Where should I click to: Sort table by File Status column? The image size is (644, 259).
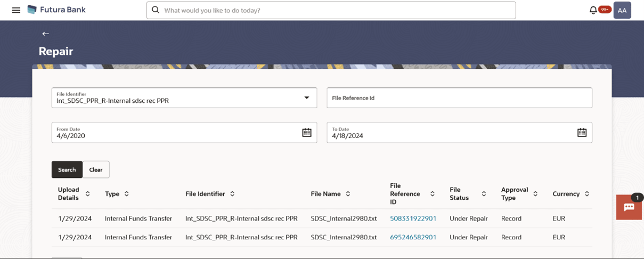pos(484,194)
